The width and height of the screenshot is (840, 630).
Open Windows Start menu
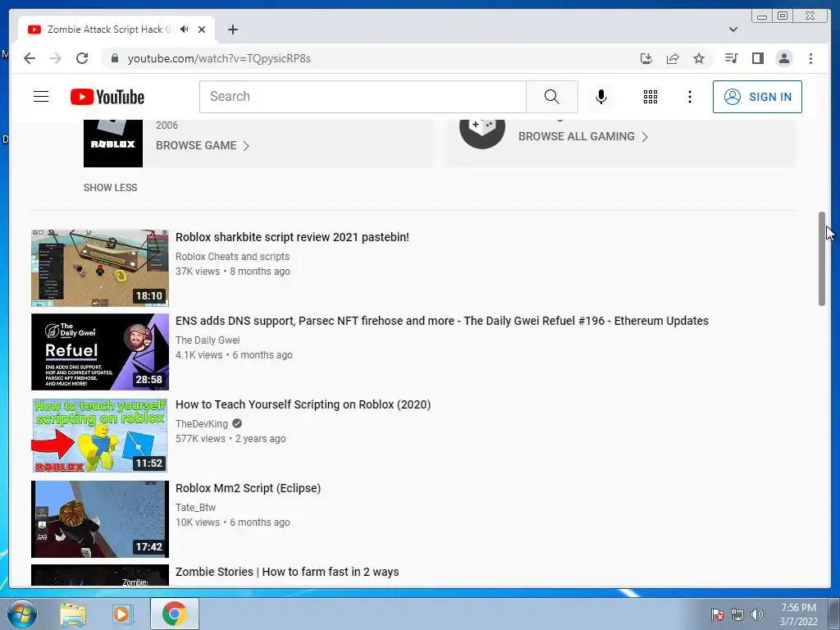pyautogui.click(x=21, y=614)
